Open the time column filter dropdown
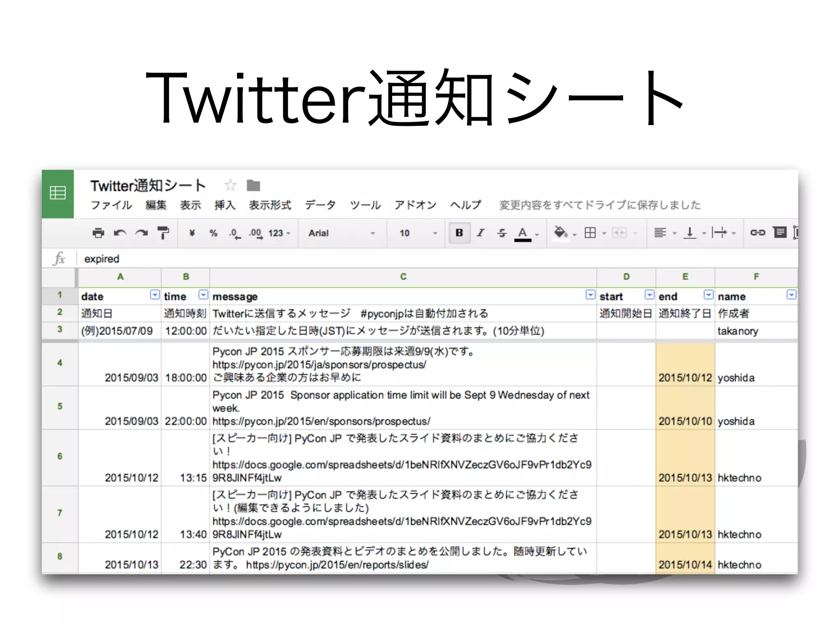 203,295
